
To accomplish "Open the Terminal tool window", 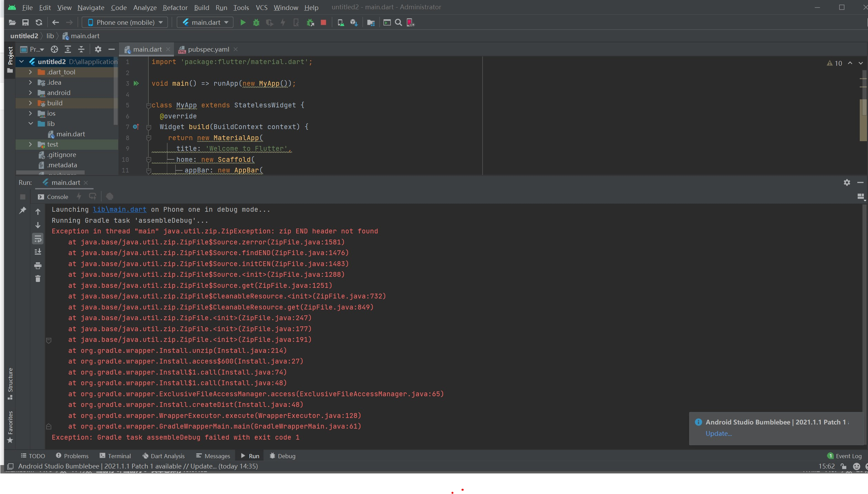I will pyautogui.click(x=115, y=456).
